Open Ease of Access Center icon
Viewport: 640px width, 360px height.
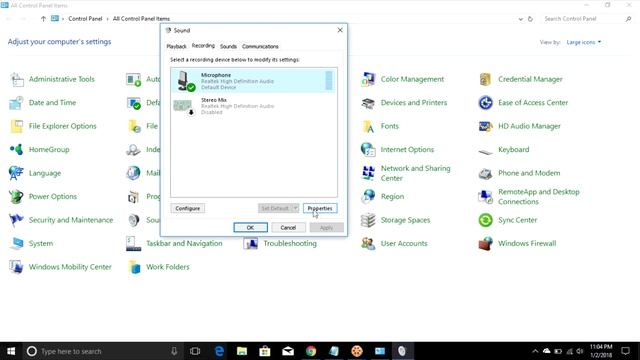(485, 103)
